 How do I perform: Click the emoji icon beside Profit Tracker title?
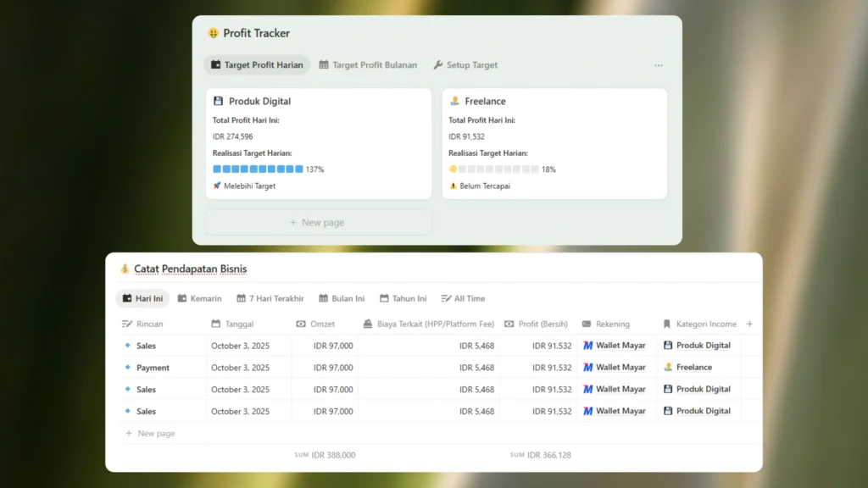tap(214, 34)
